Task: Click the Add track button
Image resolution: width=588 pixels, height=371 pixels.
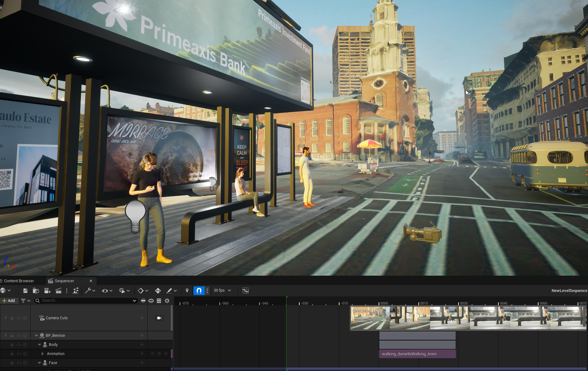Action: tap(9, 301)
